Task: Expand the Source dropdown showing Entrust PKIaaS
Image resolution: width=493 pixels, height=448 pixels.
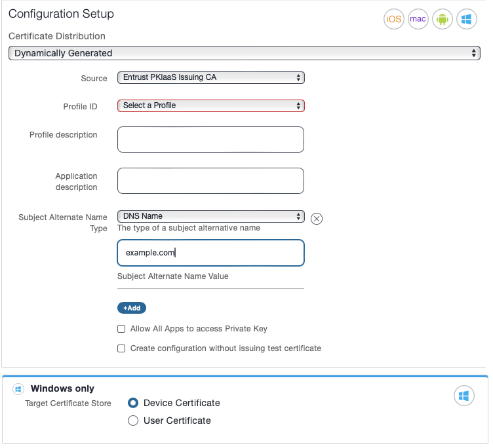Action: [210, 77]
